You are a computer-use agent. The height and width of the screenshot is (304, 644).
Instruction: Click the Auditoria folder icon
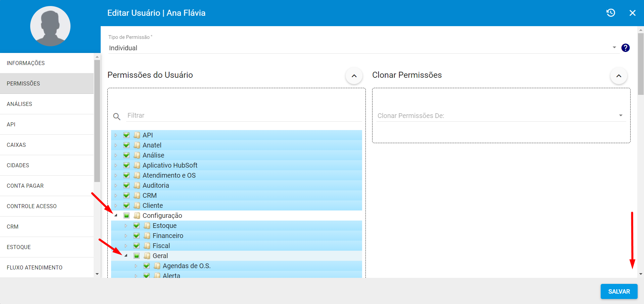[137, 185]
